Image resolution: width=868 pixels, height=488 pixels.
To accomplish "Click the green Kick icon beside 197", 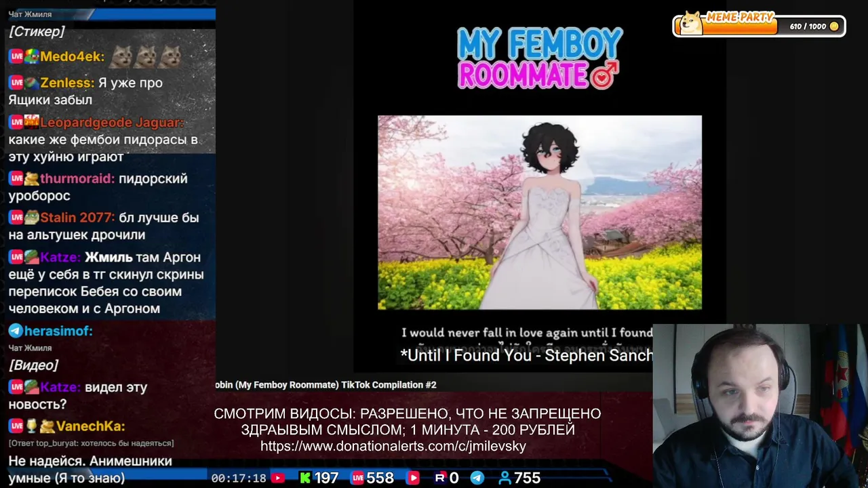I will [306, 478].
